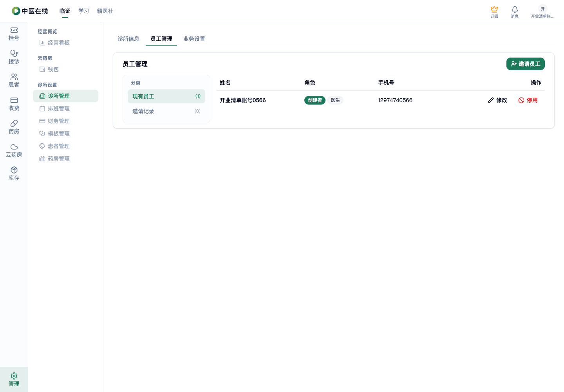Screen dimensions: 564x392
Task: Click the red prohibit icon beside 停用
Action: point(521,100)
